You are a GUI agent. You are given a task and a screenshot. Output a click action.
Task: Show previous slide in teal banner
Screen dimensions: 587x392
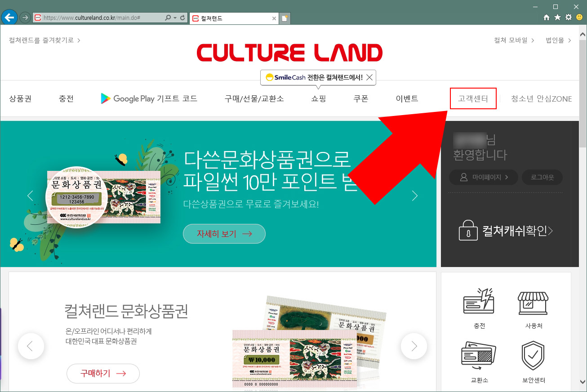[30, 196]
